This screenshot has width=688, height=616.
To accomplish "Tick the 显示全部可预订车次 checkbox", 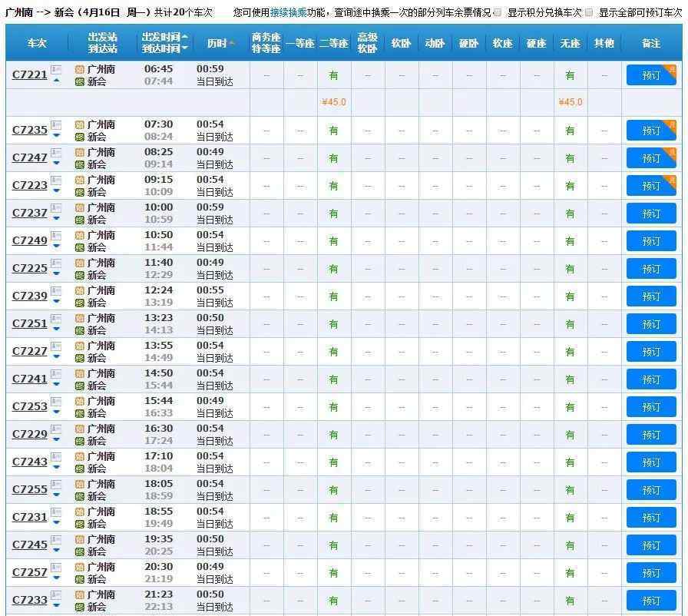I will (588, 12).
